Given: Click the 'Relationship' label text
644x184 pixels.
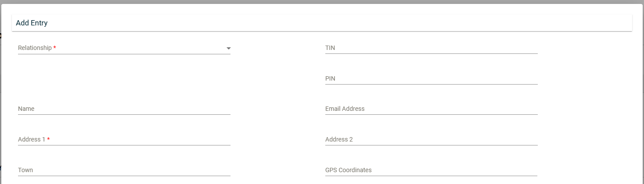Looking at the screenshot, I should tap(35, 48).
